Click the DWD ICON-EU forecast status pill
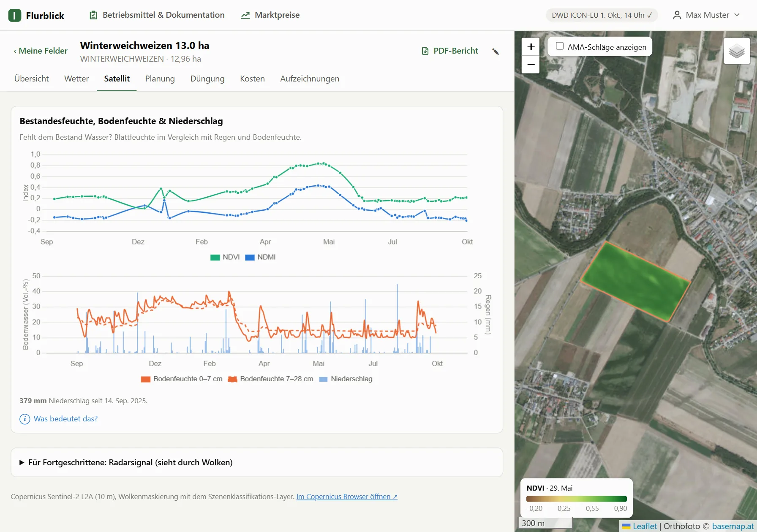Image resolution: width=757 pixels, height=532 pixels. (602, 15)
